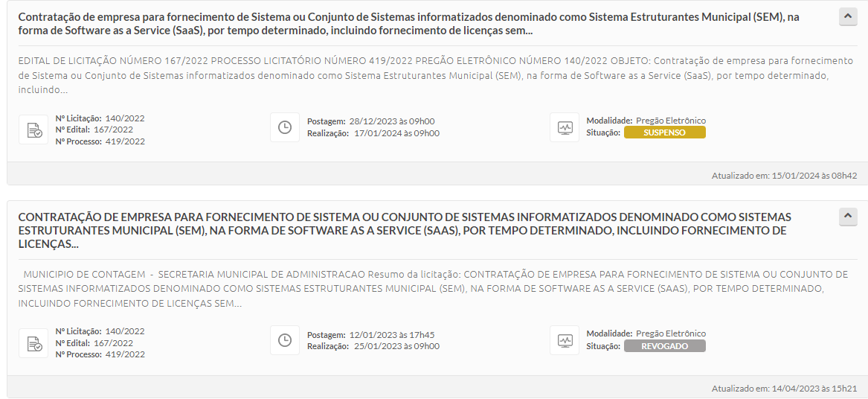Click the document icon in the REVOGADO bid card
This screenshot has width=868, height=399.
(33, 343)
